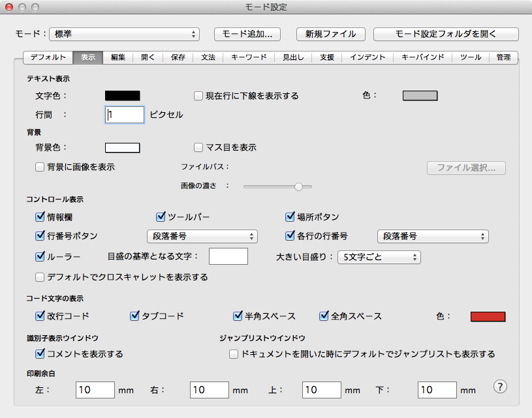This screenshot has height=418, width=532.
Task: Enable 現在行に下線を表示する checkbox
Action: pyautogui.click(x=200, y=96)
